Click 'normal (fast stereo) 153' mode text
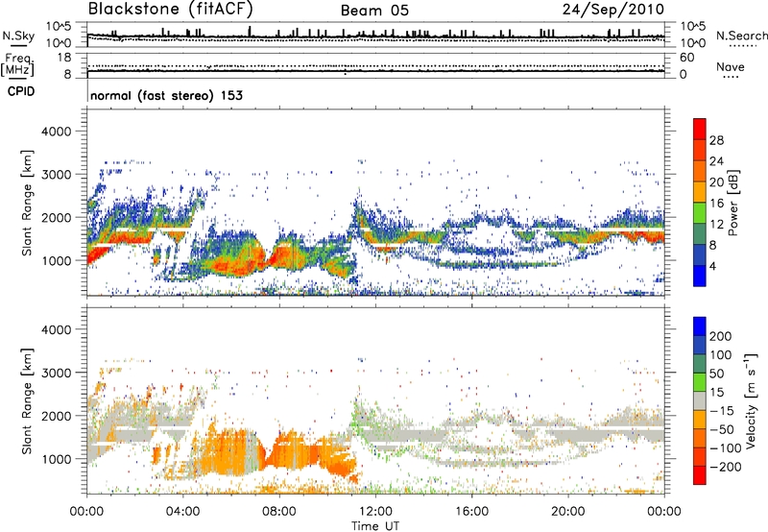Image resolution: width=768 pixels, height=532 pixels. pos(166,95)
